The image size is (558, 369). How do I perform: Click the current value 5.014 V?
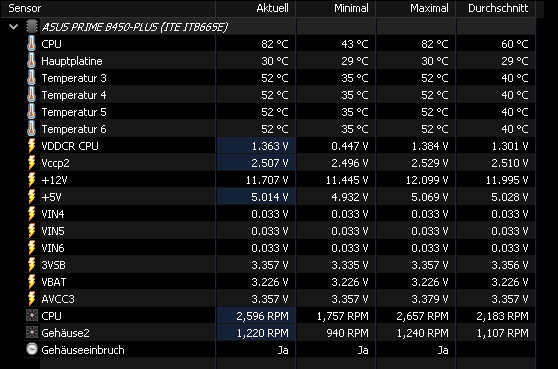270,197
